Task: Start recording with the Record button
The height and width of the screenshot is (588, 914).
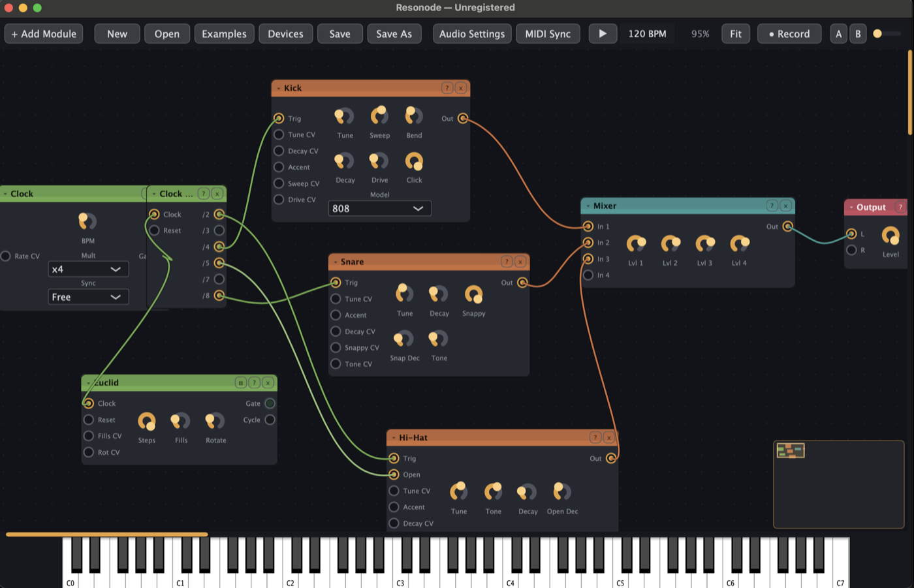Action: [789, 34]
